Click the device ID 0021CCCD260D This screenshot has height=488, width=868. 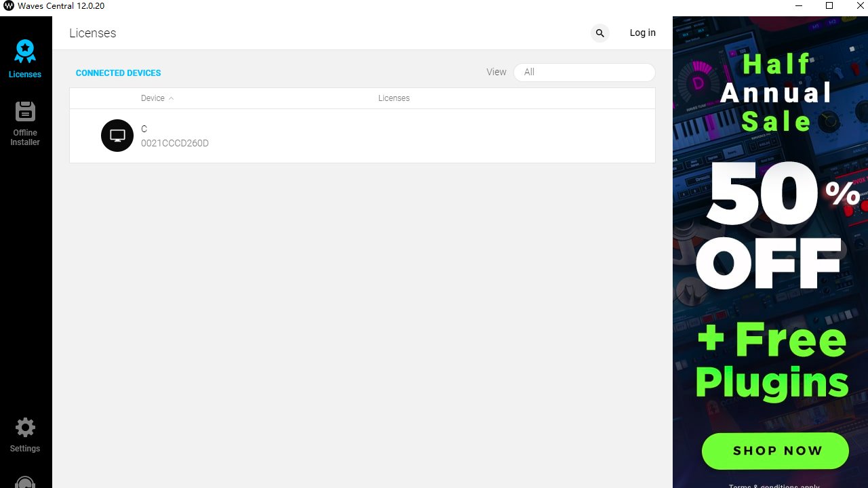[174, 144]
